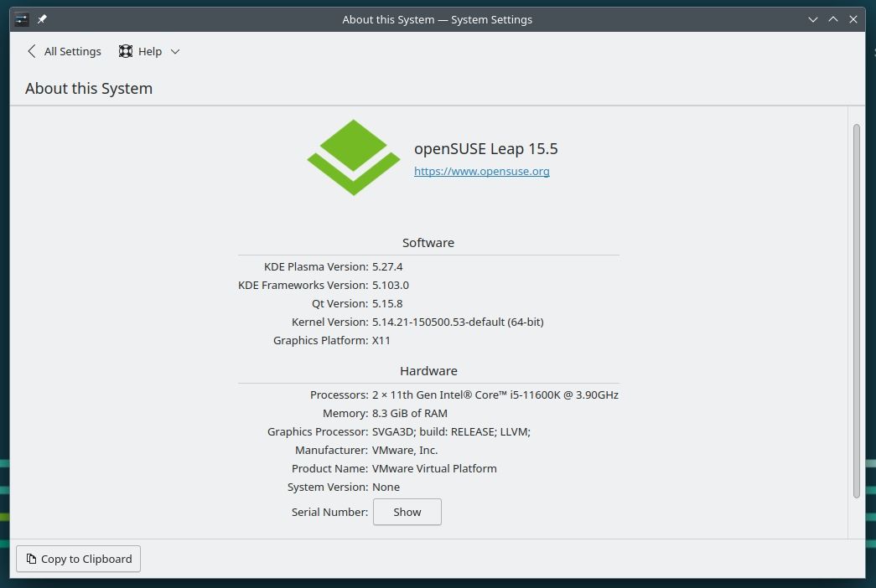This screenshot has height=588, width=876.
Task: Select the KDE Frameworks Version value 5.103.0
Action: 391,286
